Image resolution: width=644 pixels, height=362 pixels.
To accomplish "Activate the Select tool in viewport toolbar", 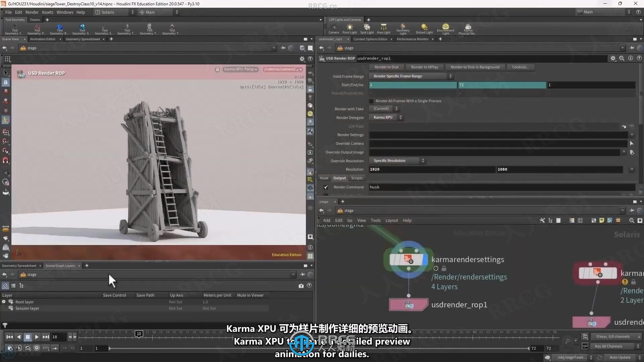I will pos(6,73).
